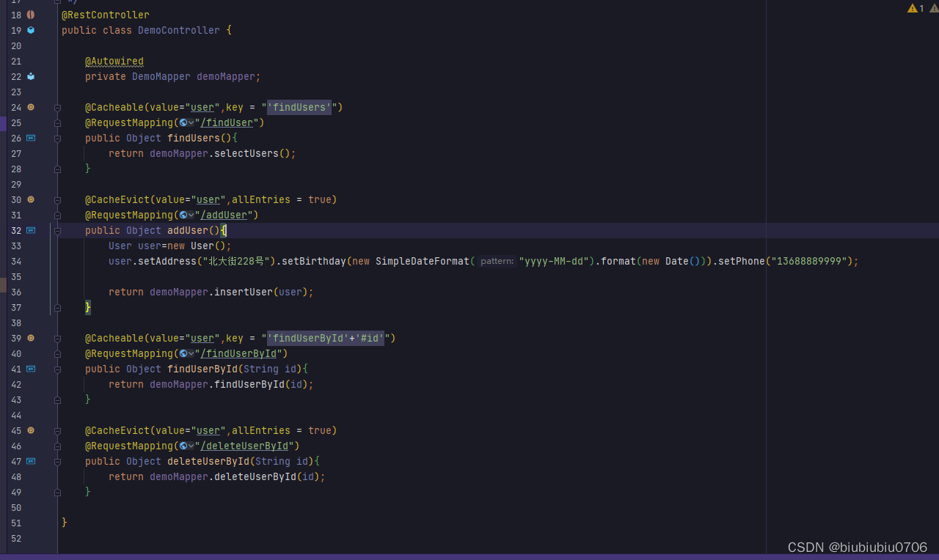
Task: Collapse the findUserById method fold marker
Action: click(x=57, y=369)
